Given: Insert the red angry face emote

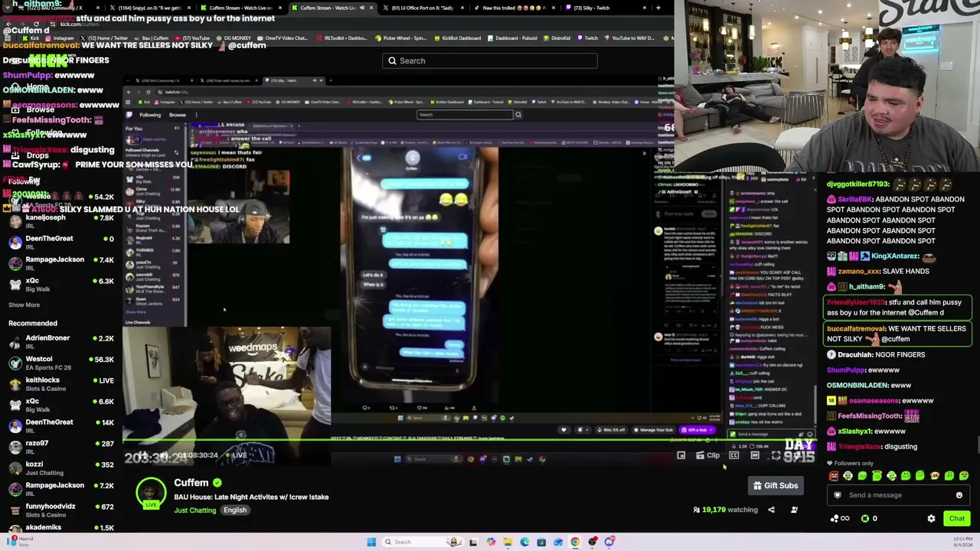Looking at the screenshot, I should coord(834,476).
